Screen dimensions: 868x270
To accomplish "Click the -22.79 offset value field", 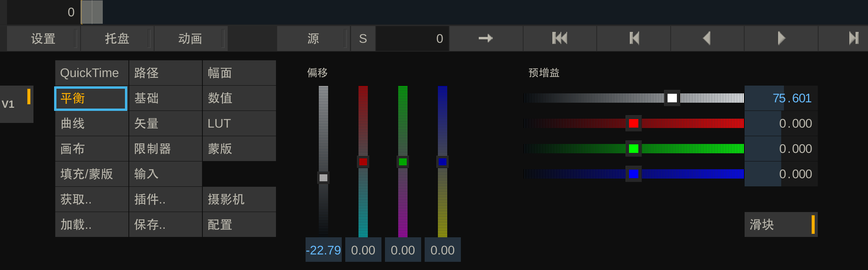I will click(323, 250).
